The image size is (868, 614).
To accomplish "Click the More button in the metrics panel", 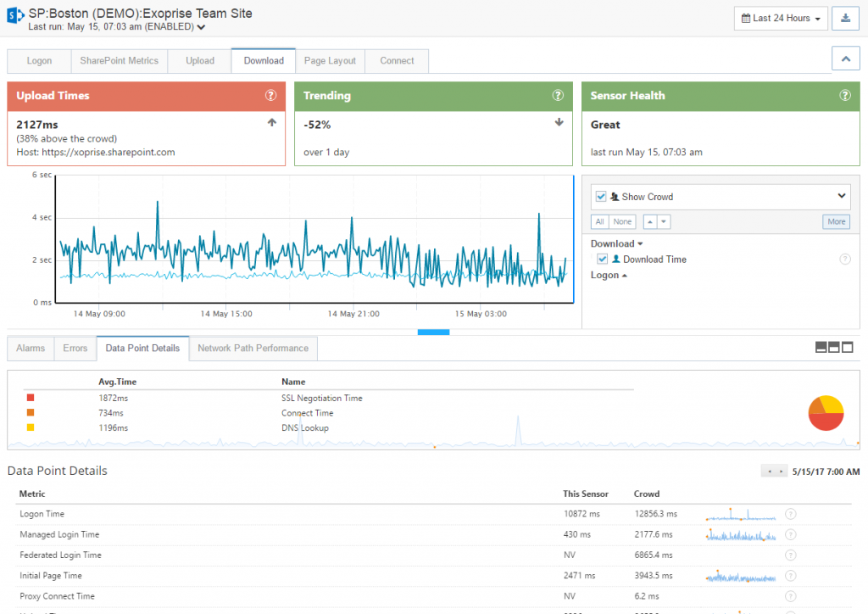I will (x=836, y=220).
